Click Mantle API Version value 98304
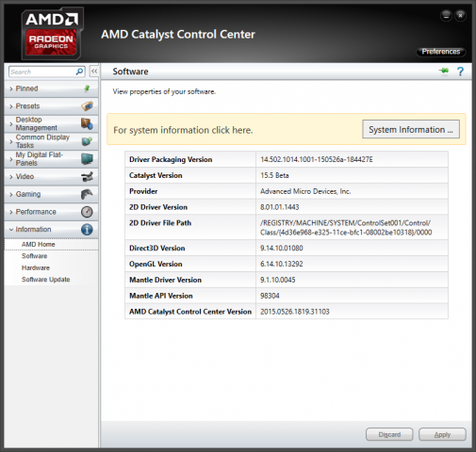Image resolution: width=476 pixels, height=452 pixels. pyautogui.click(x=270, y=296)
